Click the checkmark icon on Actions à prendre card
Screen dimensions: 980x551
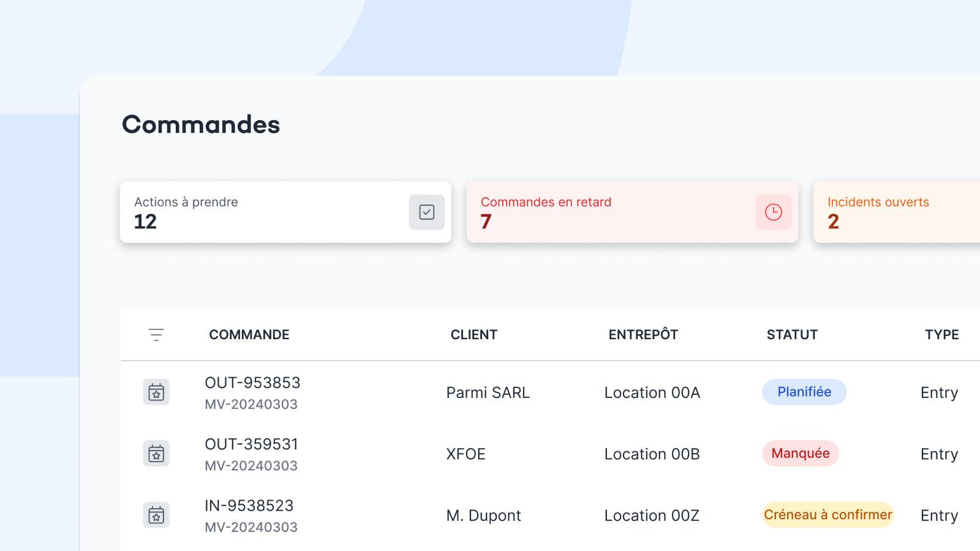click(x=426, y=212)
